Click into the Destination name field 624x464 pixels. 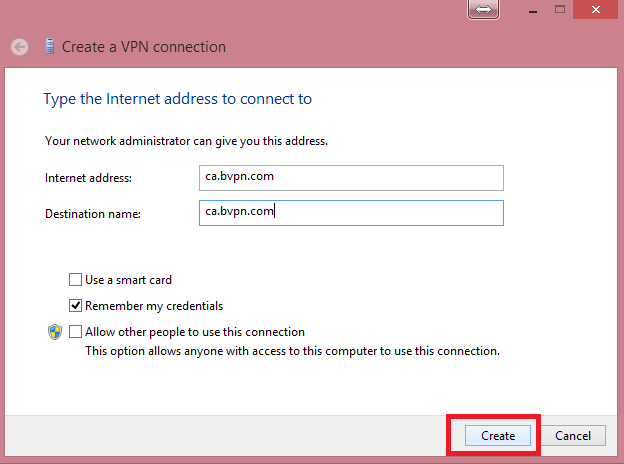click(350, 213)
